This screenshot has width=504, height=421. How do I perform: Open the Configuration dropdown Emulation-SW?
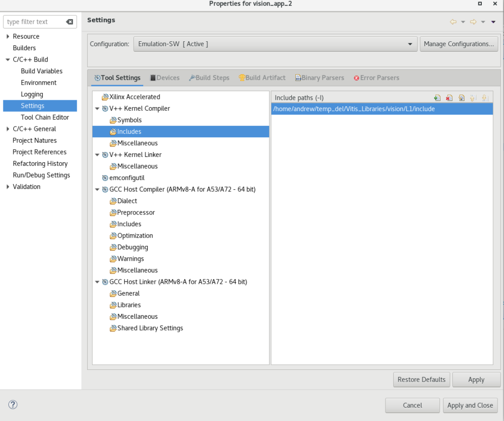pyautogui.click(x=275, y=44)
